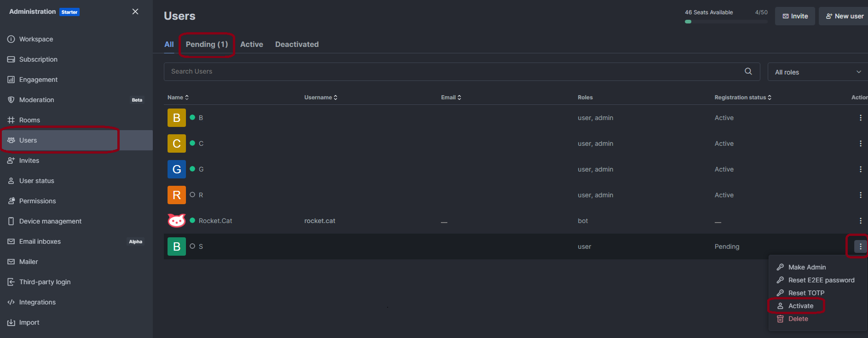Click the seats available progress bar
Screen dimensions: 868x338
726,22
